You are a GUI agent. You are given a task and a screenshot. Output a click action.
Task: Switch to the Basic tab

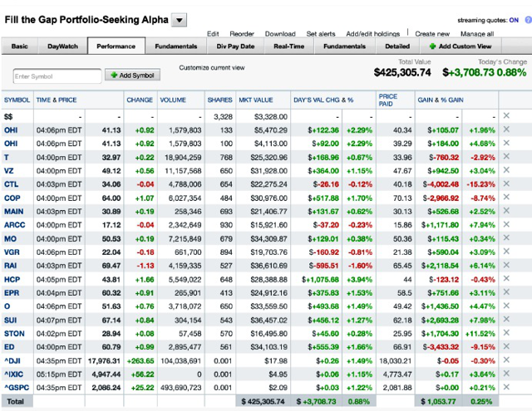coord(19,46)
